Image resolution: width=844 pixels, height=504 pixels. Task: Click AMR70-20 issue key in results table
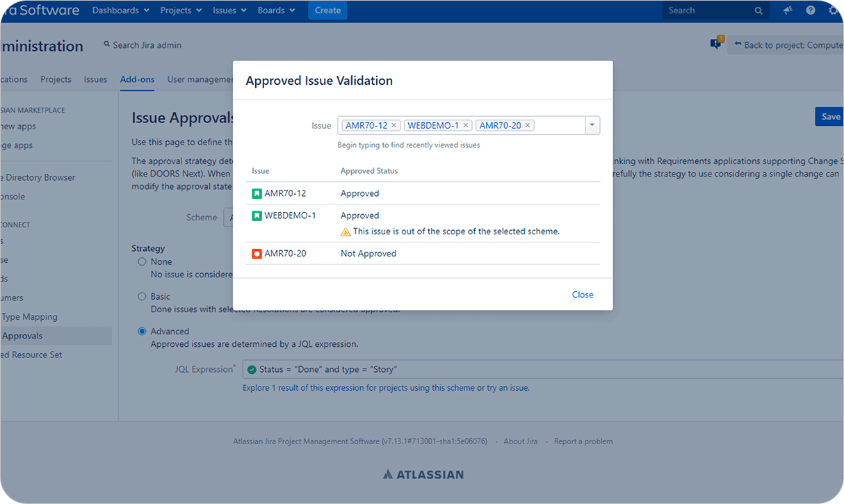click(285, 254)
